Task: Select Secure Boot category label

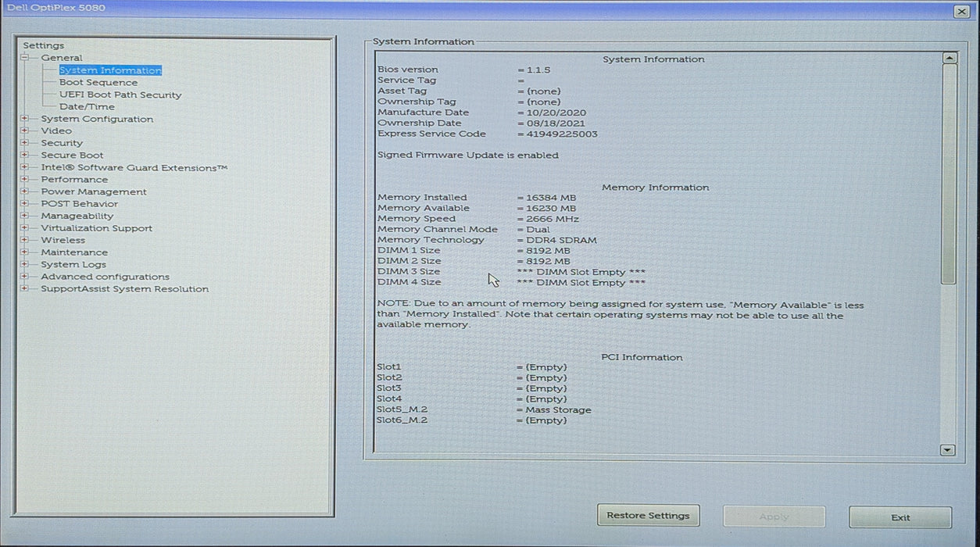Action: [72, 156]
